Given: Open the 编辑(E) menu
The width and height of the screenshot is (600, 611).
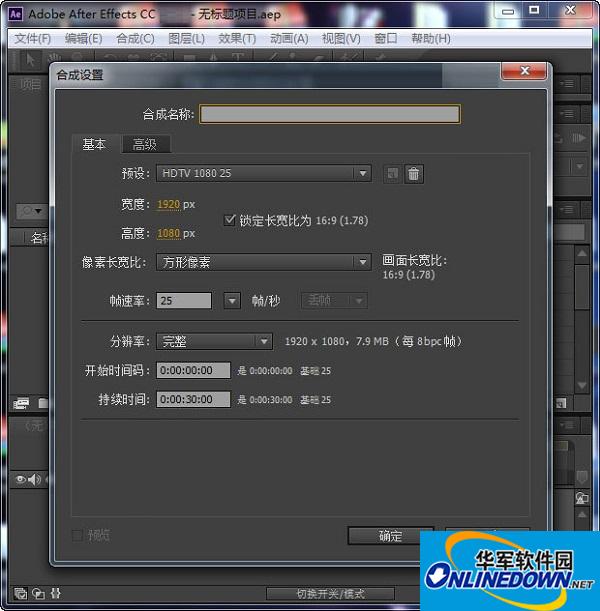Looking at the screenshot, I should point(84,39).
